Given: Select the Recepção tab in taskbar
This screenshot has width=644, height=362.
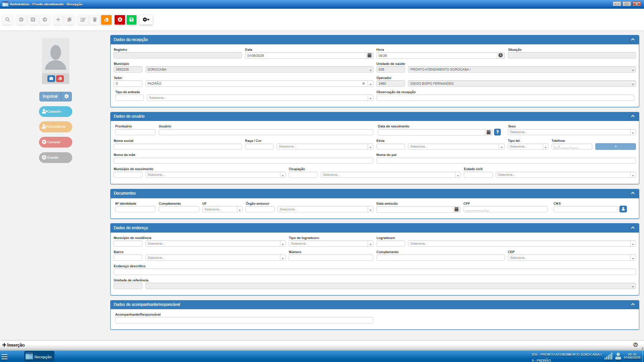Looking at the screenshot, I should (39, 357).
